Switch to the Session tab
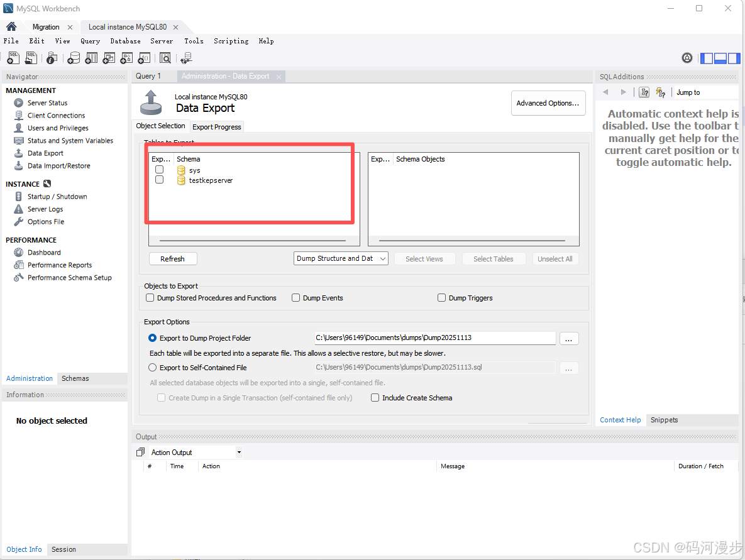Viewport: 745px width, 560px height. (63, 549)
